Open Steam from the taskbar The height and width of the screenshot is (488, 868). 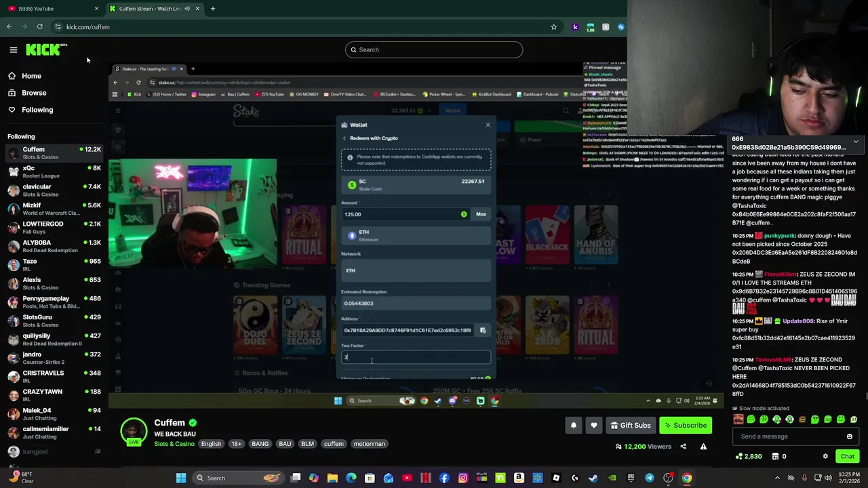coord(593,478)
